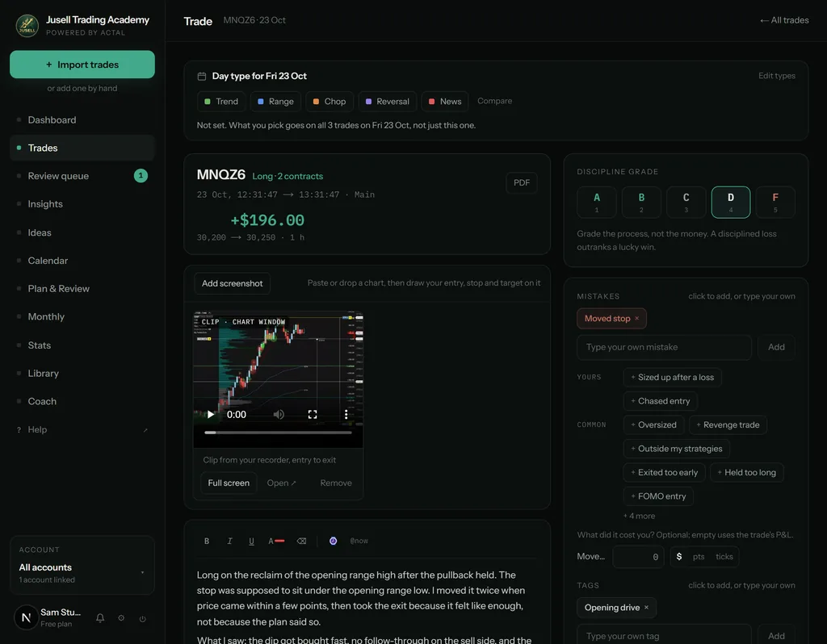The width and height of the screenshot is (827, 644).
Task: Click the Type your own mistake field
Action: (x=664, y=347)
